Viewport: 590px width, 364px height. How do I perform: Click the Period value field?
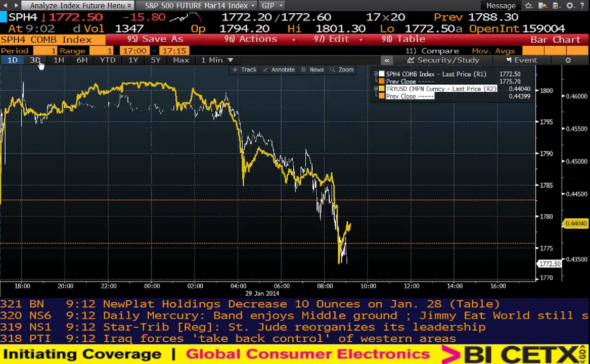pyautogui.click(x=45, y=51)
